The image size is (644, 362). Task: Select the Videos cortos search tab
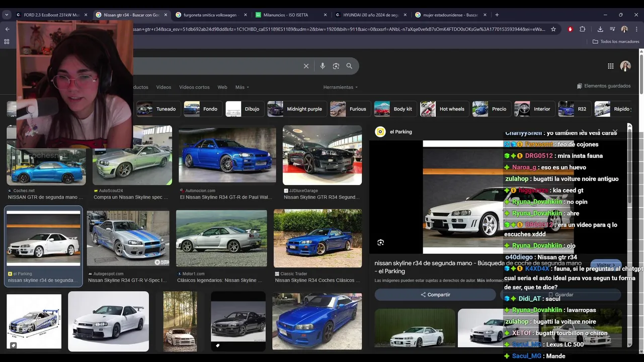click(194, 87)
